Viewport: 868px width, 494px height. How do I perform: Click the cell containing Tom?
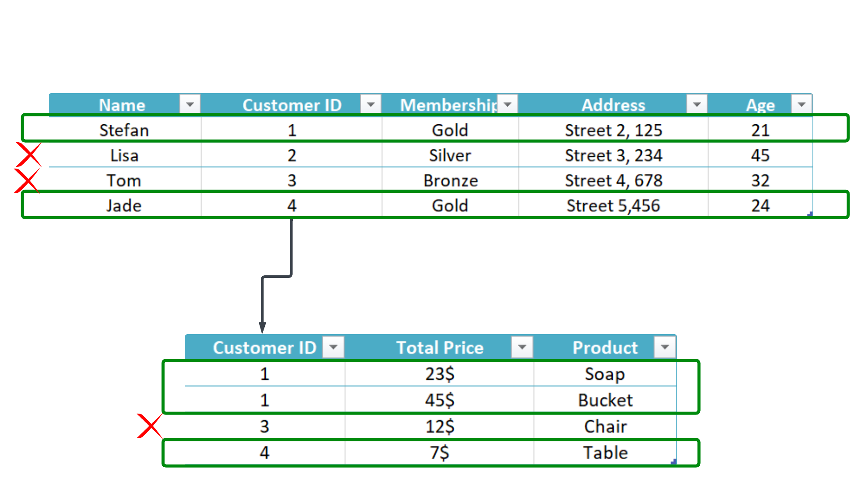click(125, 180)
